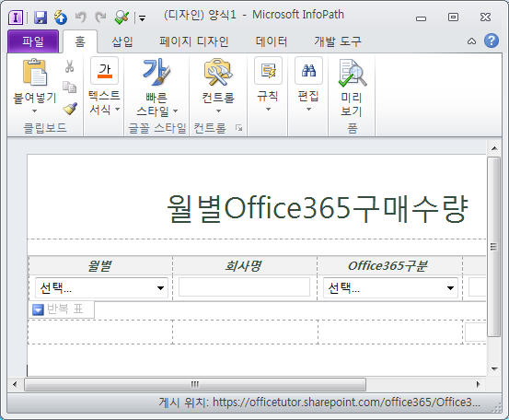Click the horizontal scrollbar left arrow
Image resolution: width=509 pixels, height=420 pixels.
point(15,384)
